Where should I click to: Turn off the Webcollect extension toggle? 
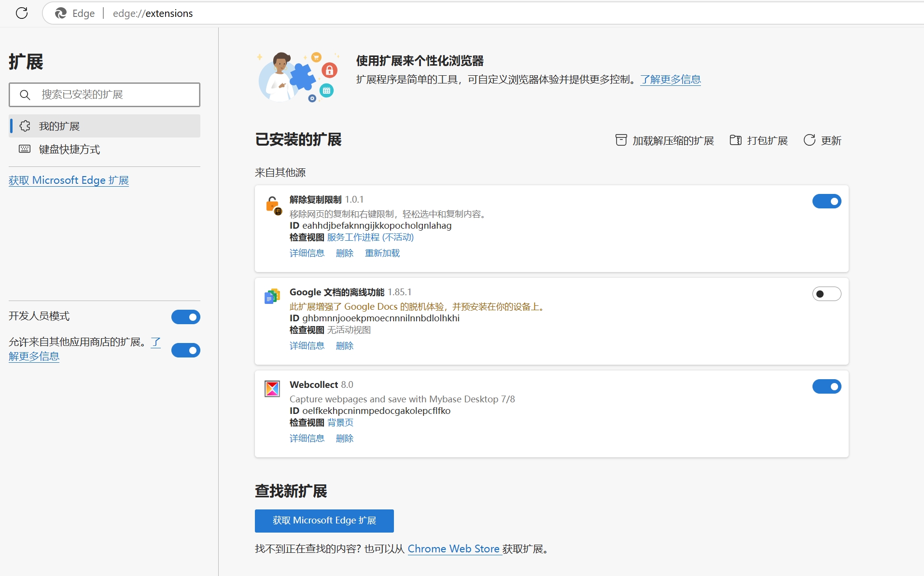pos(826,386)
